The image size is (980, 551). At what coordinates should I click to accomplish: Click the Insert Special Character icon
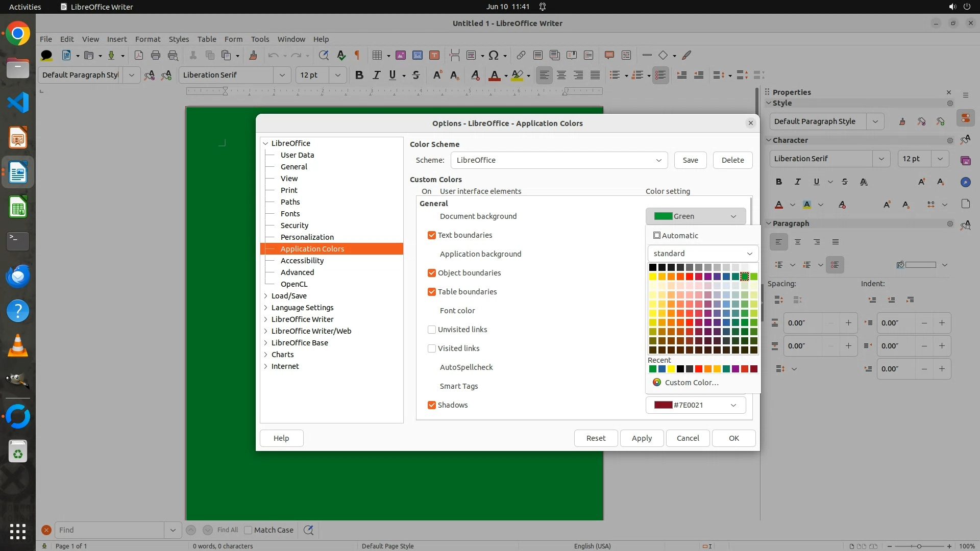click(x=493, y=55)
